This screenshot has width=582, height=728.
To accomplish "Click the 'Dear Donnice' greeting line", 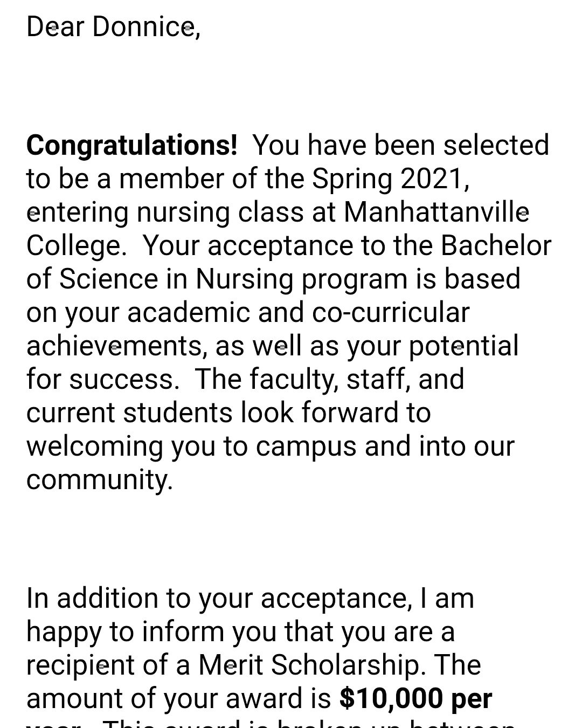I will [113, 27].
